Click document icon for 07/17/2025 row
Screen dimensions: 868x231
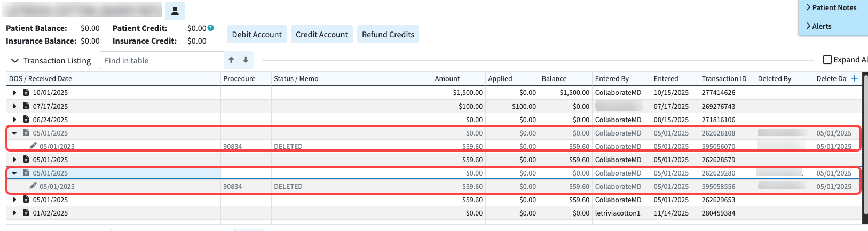click(26, 106)
